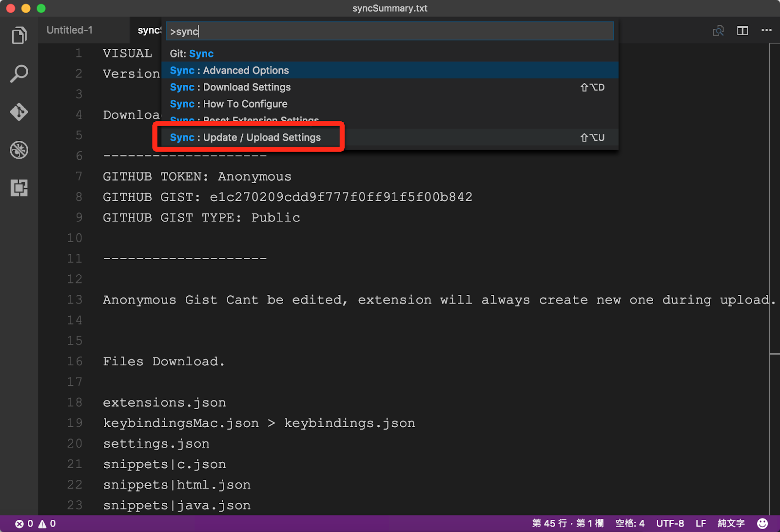
Task: Open the Explorer files icon in activity bar
Action: point(19,36)
